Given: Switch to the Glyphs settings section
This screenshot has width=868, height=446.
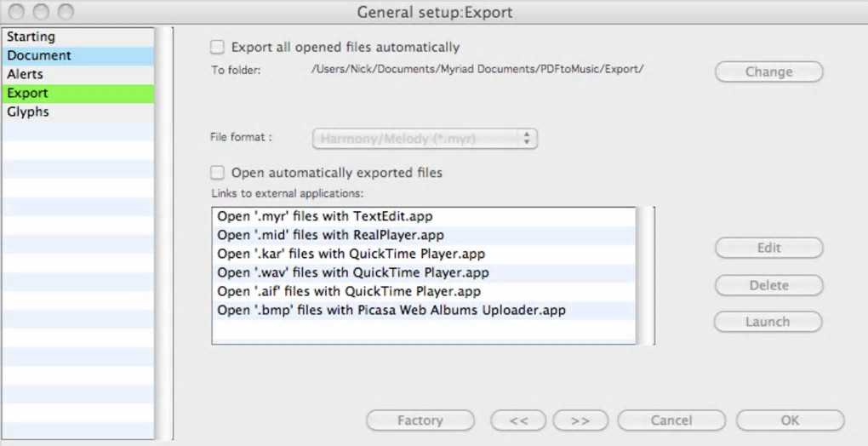Looking at the screenshot, I should [x=28, y=111].
